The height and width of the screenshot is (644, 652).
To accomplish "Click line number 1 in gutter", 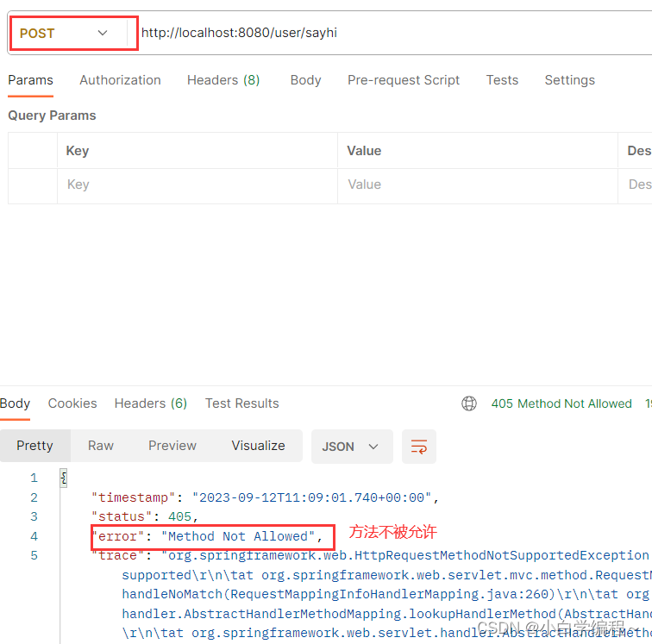I will pyautogui.click(x=34, y=478).
